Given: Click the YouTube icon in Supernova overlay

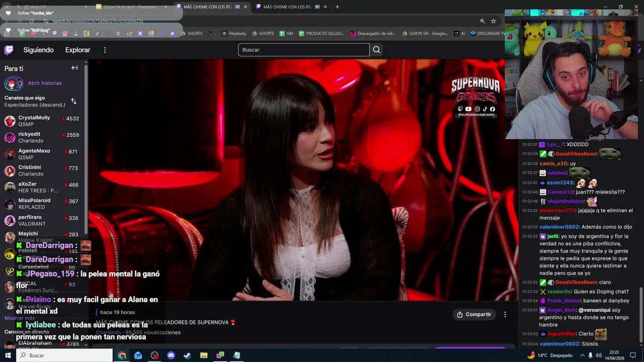Looking at the screenshot, I should coord(468,109).
